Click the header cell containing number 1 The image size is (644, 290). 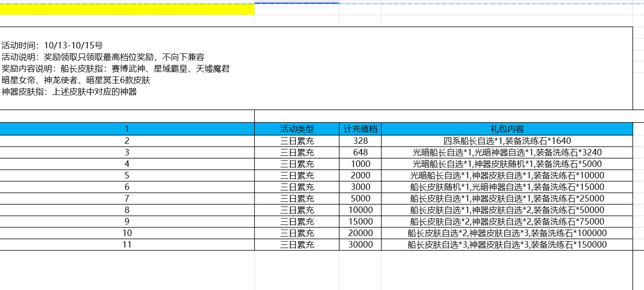point(127,129)
